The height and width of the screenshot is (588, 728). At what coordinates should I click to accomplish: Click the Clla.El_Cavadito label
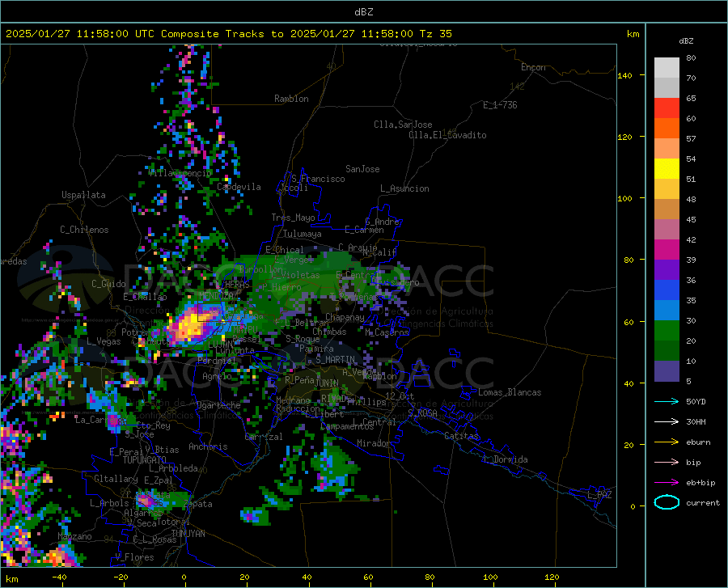click(x=447, y=135)
